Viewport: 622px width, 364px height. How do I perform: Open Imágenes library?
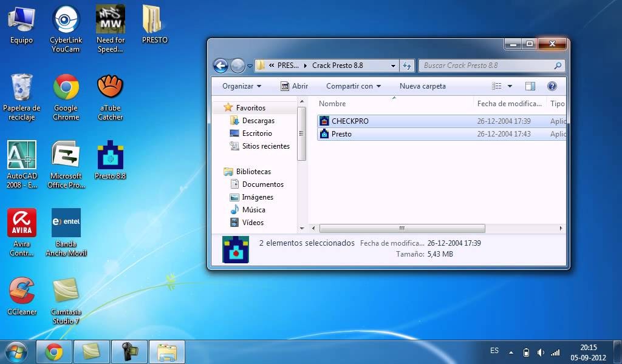[x=258, y=197]
